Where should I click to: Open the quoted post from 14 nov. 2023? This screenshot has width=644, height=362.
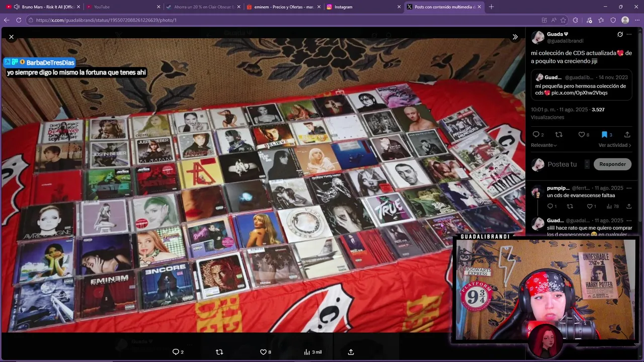pyautogui.click(x=582, y=85)
